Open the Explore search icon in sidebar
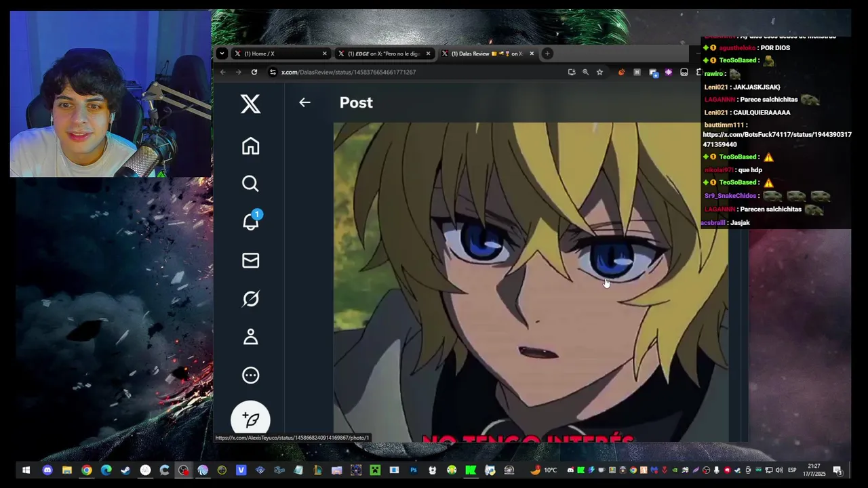This screenshot has width=868, height=488. (x=250, y=184)
